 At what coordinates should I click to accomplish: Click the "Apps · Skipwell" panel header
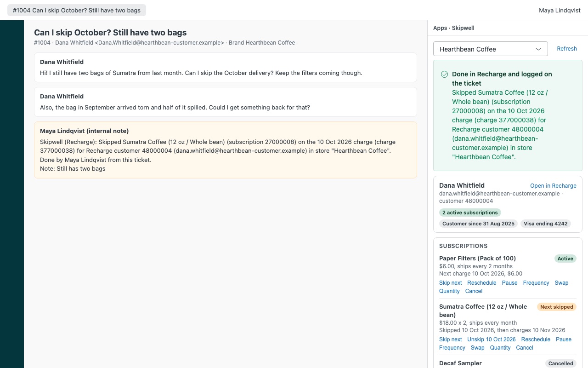pos(454,28)
